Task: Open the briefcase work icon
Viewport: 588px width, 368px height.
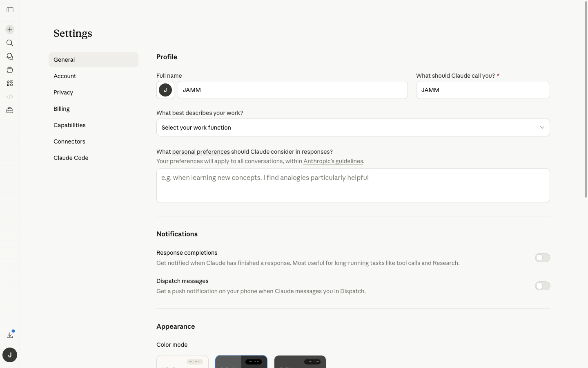Action: 10,110
